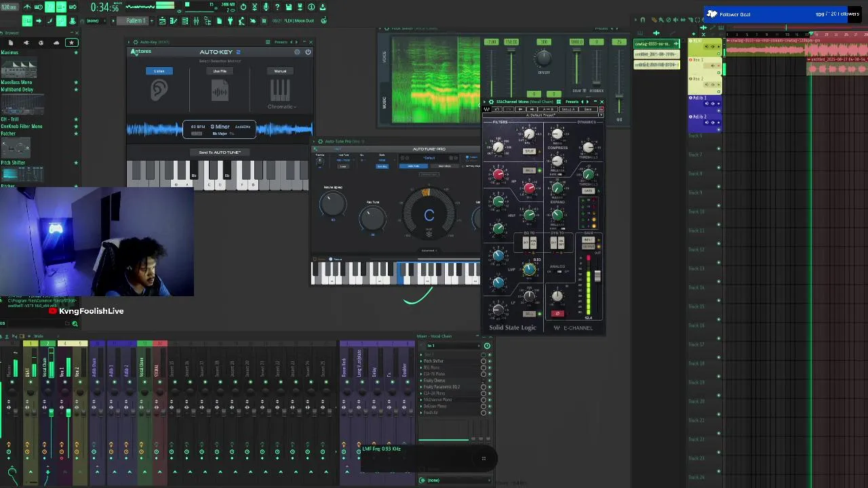This screenshot has width=868, height=488.
Task: Open the playlist view icon in toolbar
Action: (x=162, y=20)
